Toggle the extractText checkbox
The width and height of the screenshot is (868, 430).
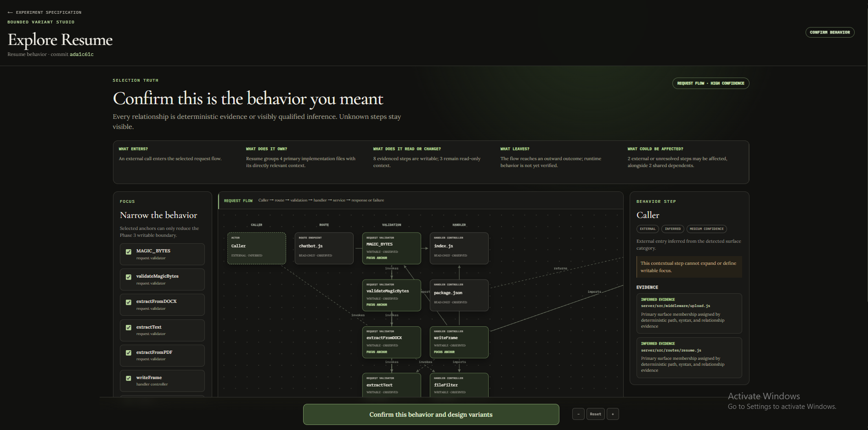129,328
